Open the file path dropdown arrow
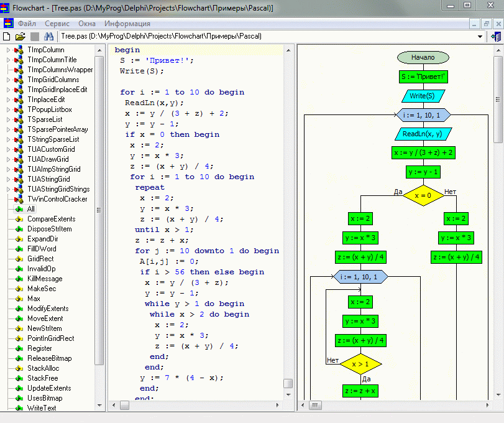Screen dimensions: 504x423 (x=480, y=37)
